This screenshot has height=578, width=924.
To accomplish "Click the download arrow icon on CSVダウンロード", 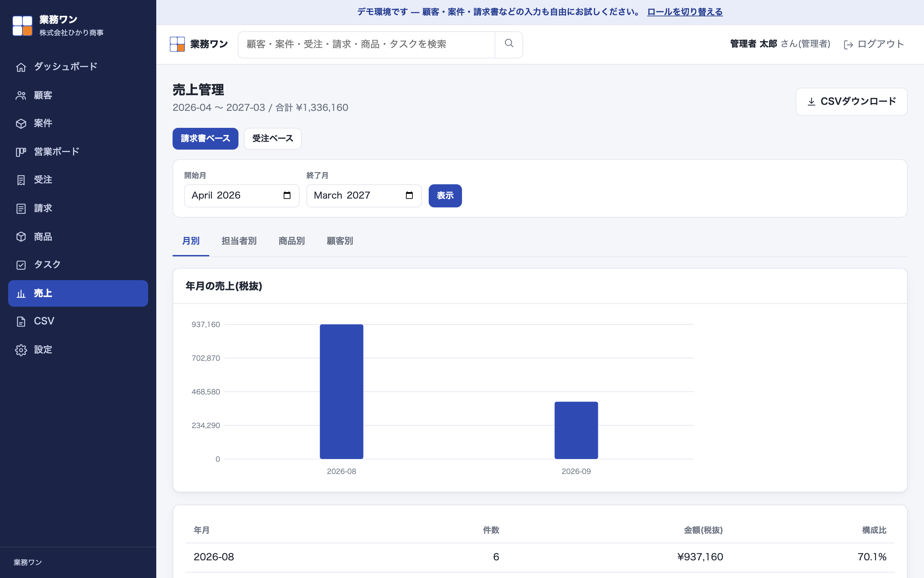I will (811, 102).
